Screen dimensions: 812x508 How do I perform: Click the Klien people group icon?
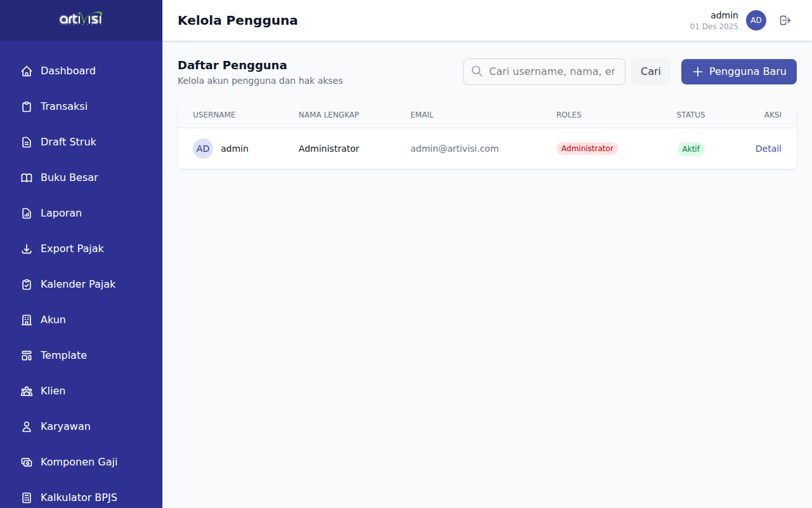(27, 391)
